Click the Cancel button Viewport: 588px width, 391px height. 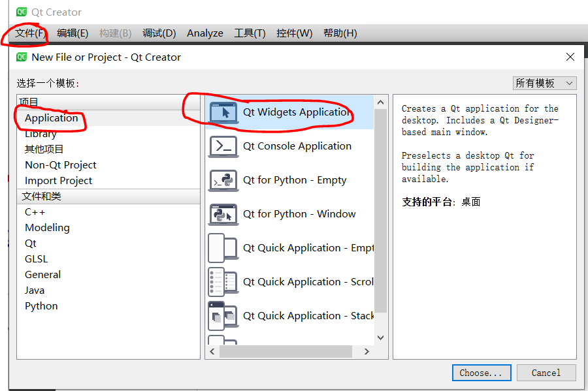click(546, 373)
